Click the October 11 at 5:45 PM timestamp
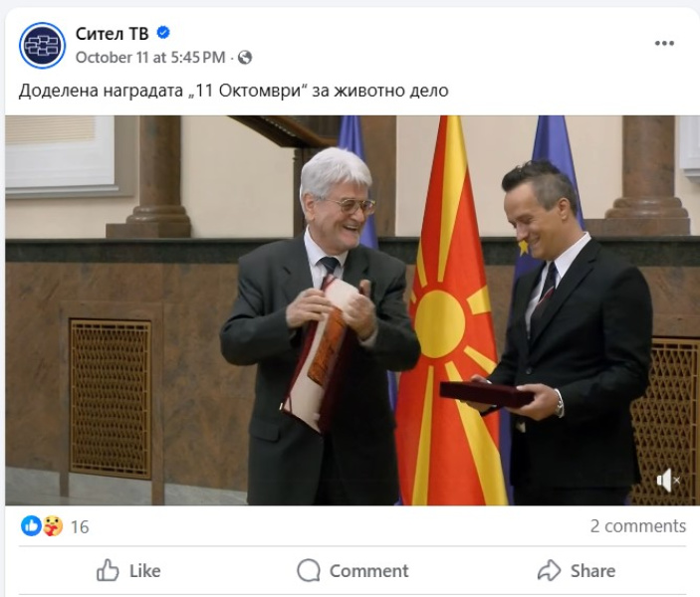This screenshot has height=597, width=700. [150, 58]
